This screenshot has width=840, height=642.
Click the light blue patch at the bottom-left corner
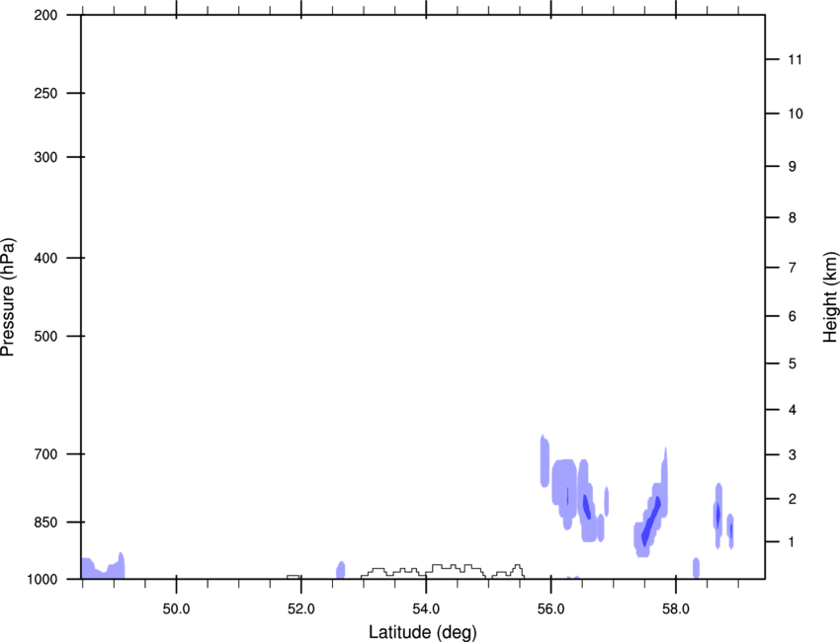point(103,566)
